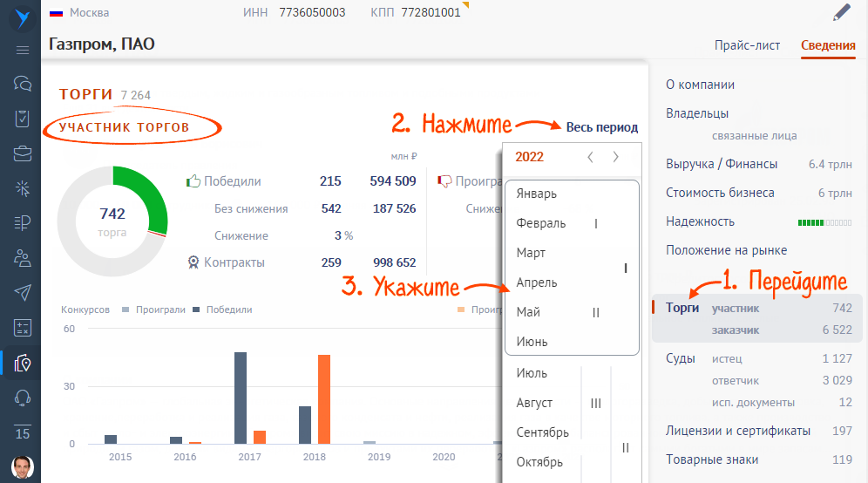The image size is (868, 483).
Task: Select Июль in the month list
Action: pyautogui.click(x=532, y=373)
